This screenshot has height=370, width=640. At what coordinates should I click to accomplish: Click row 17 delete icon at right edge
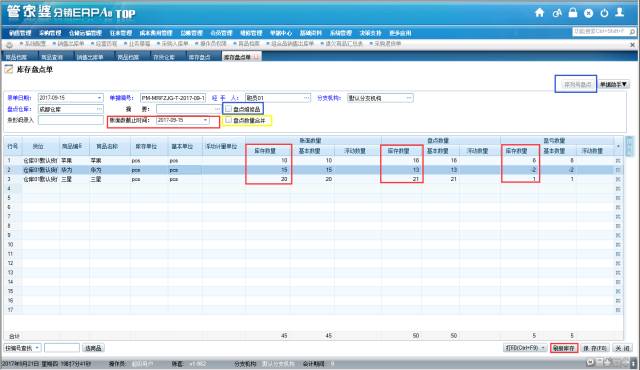618,310
